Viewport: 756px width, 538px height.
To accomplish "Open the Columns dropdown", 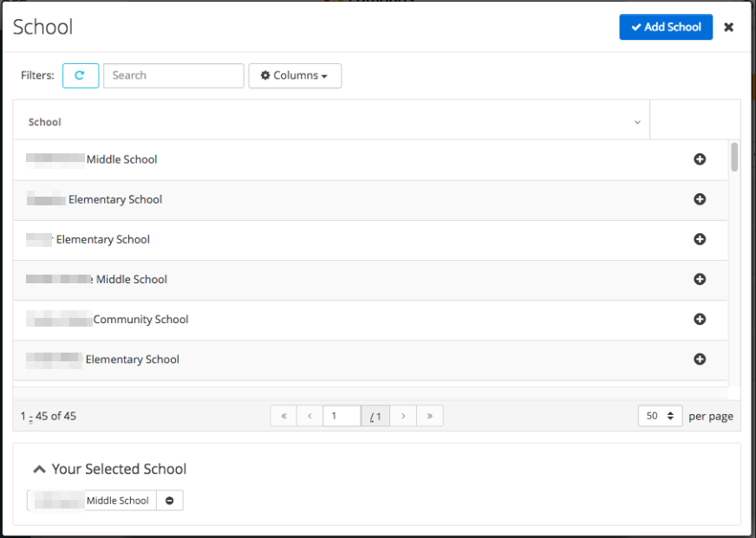I will click(x=295, y=75).
